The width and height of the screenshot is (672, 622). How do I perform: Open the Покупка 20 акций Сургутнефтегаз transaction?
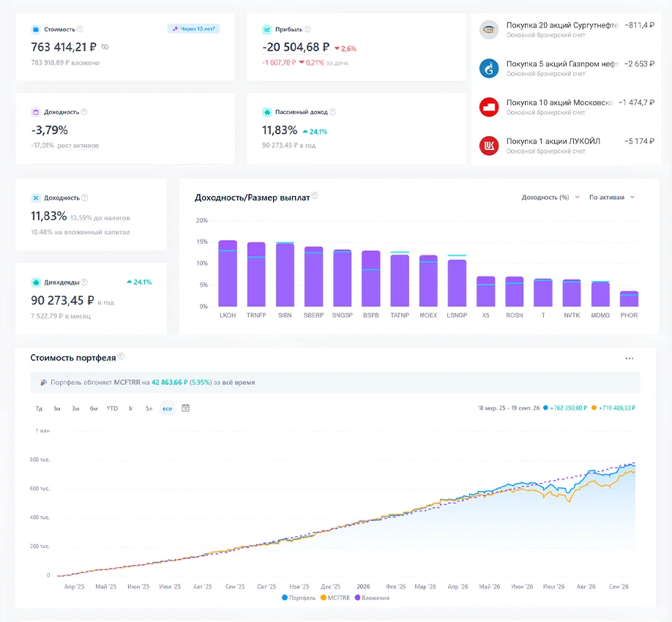click(567, 29)
